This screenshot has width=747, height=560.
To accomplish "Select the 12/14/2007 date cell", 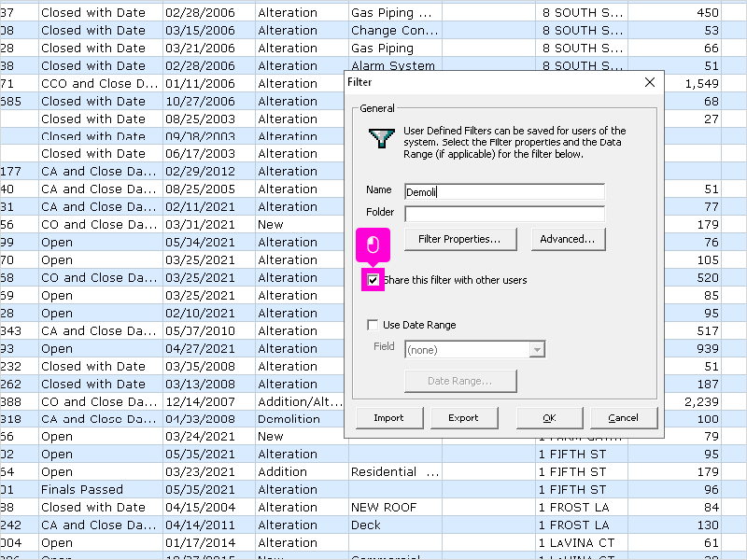I will pyautogui.click(x=209, y=402).
